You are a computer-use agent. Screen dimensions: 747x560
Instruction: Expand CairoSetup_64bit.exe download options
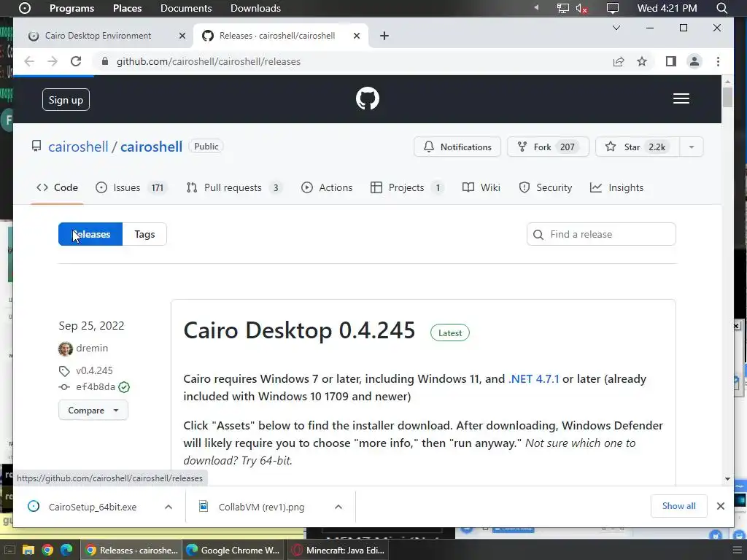point(169,507)
